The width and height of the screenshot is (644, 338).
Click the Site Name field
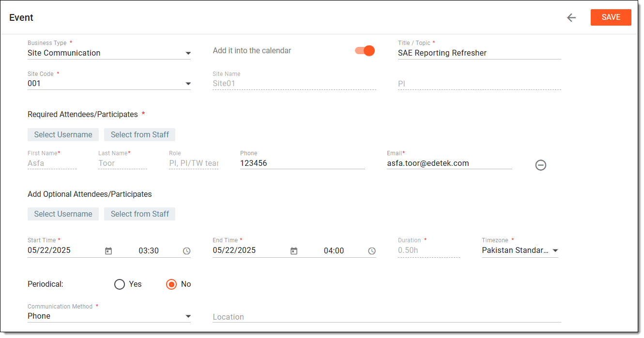(x=294, y=84)
